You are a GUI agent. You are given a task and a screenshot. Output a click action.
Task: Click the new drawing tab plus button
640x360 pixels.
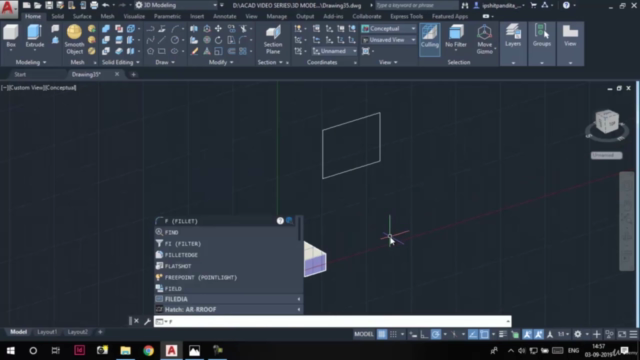(133, 74)
